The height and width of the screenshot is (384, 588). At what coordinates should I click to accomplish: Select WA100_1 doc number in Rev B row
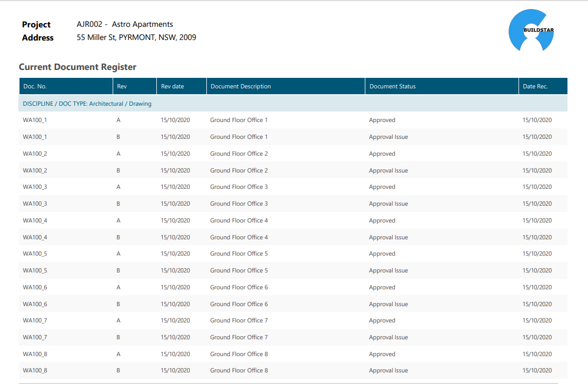pyautogui.click(x=35, y=137)
